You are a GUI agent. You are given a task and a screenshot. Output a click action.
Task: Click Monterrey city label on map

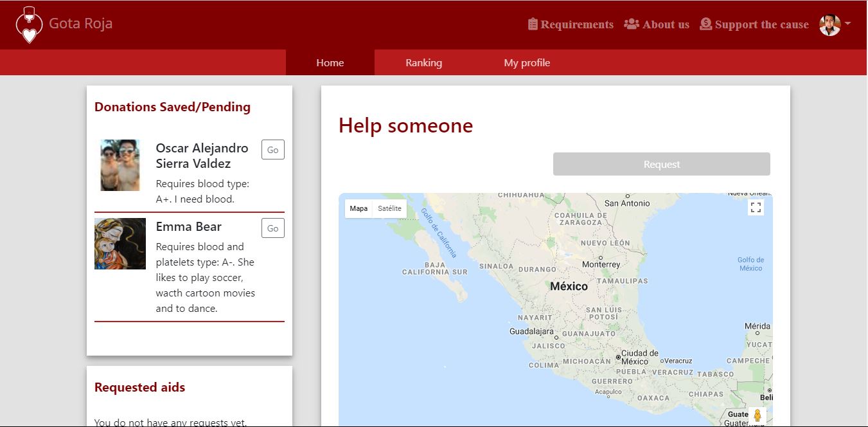601,264
